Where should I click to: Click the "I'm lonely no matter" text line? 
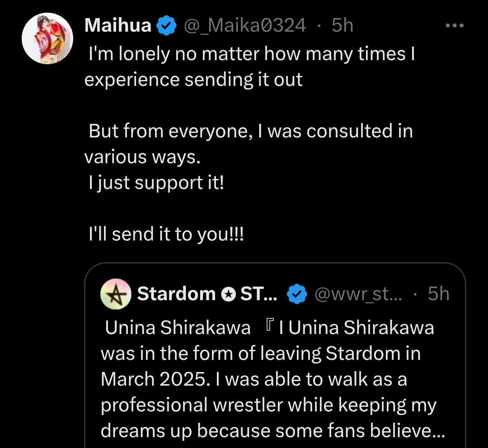coord(251,54)
